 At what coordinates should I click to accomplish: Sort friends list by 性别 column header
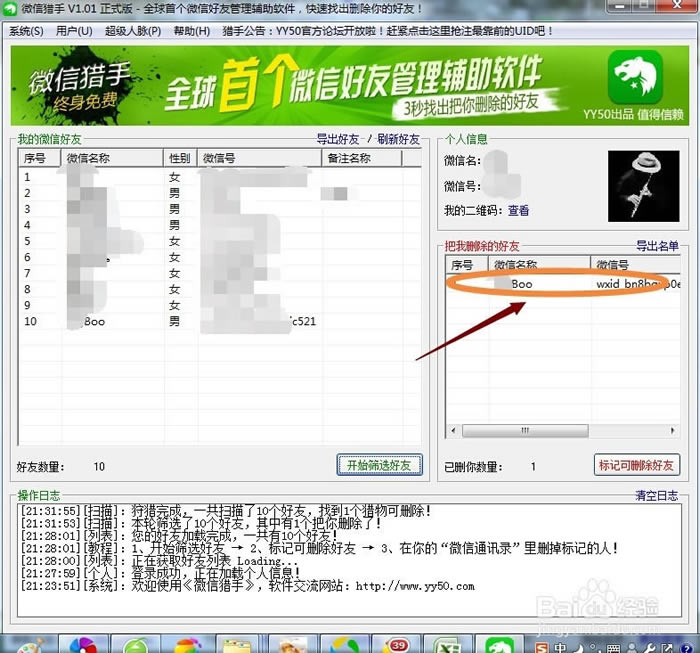(180, 158)
